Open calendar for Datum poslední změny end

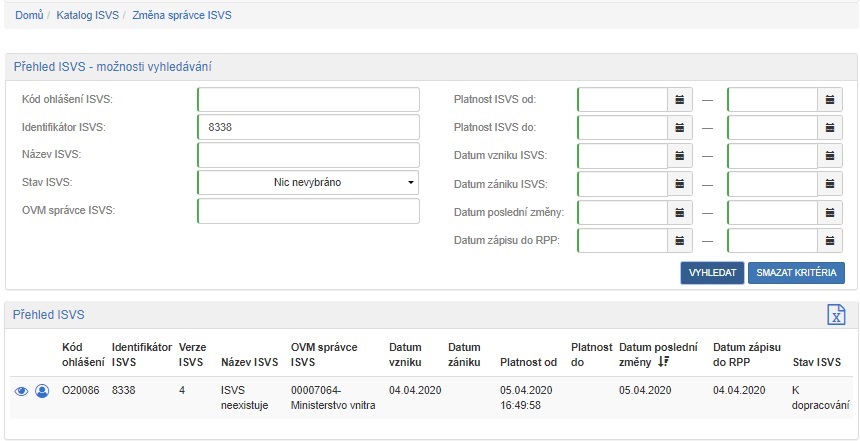[x=830, y=212]
